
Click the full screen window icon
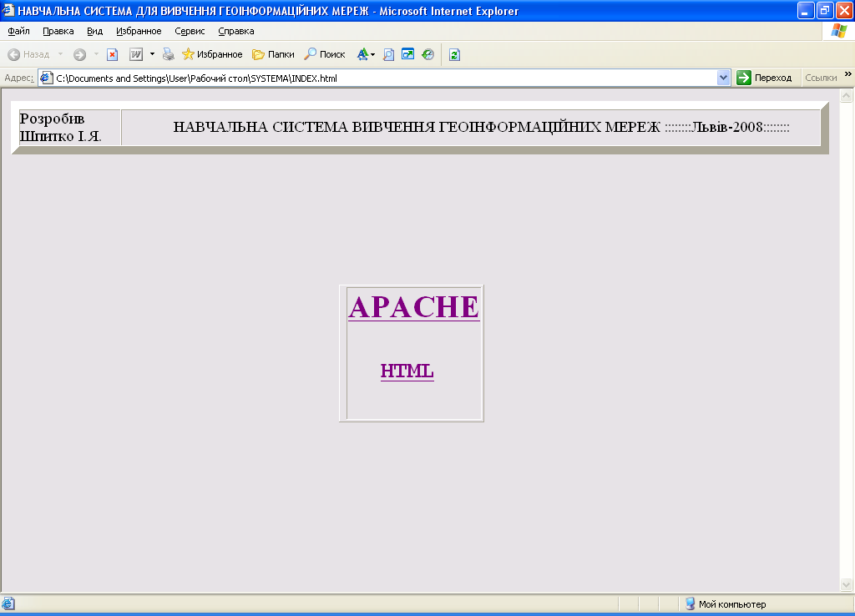(x=407, y=54)
